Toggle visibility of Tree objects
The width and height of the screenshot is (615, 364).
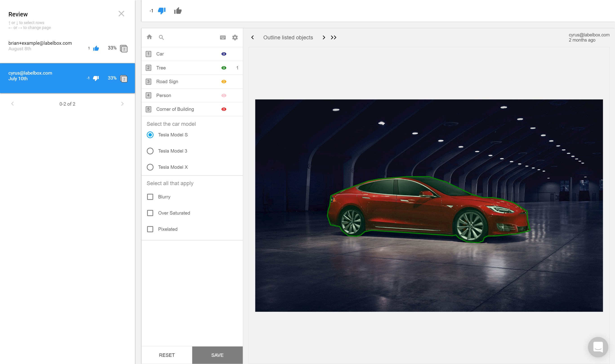click(224, 68)
